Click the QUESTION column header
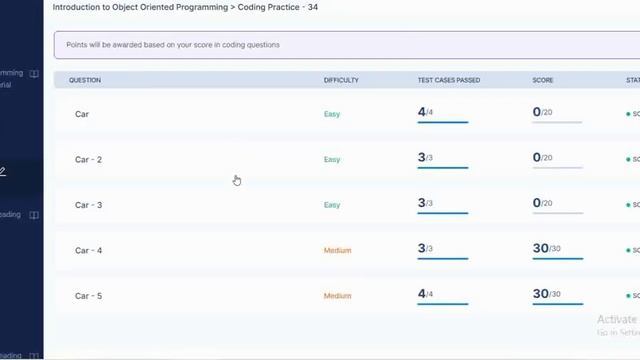 (x=85, y=80)
